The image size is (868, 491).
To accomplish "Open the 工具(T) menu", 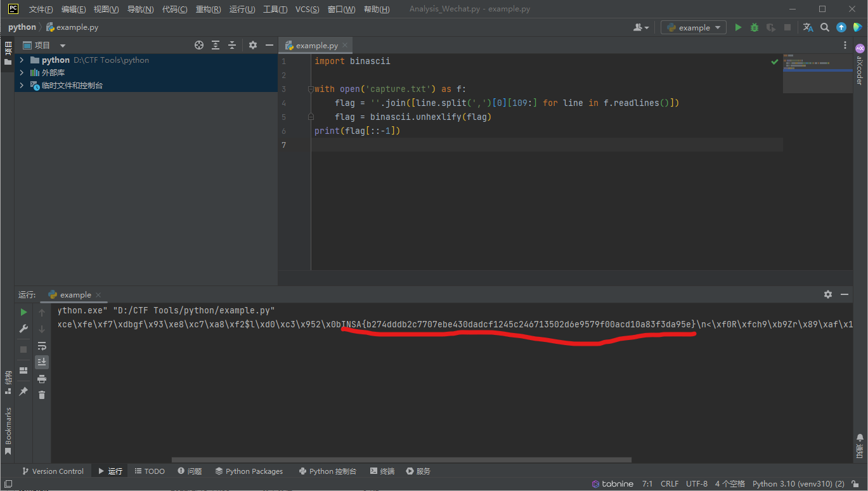I will [275, 9].
